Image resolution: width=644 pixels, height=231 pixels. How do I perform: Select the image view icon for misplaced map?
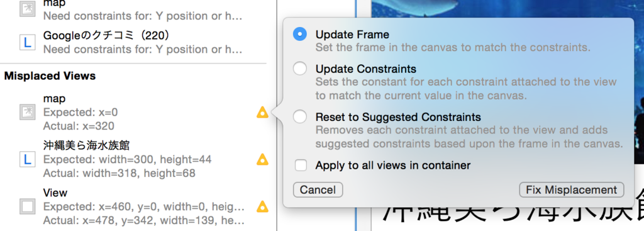point(28,112)
